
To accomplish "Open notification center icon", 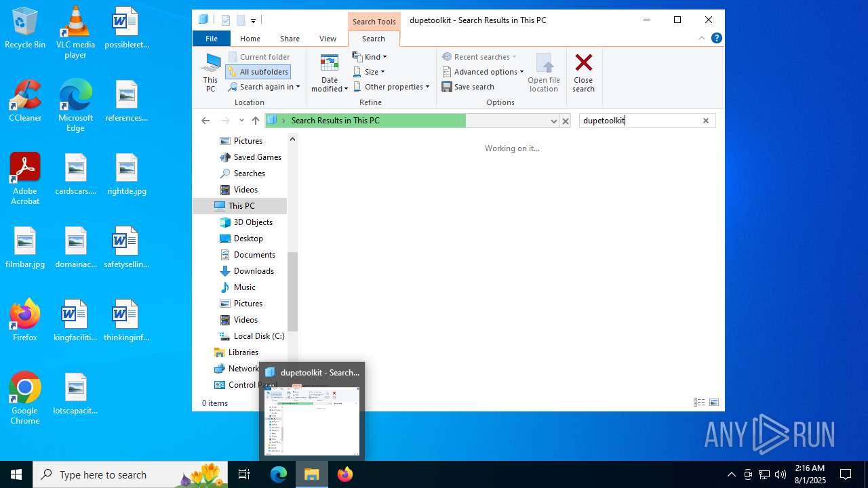I will click(846, 474).
